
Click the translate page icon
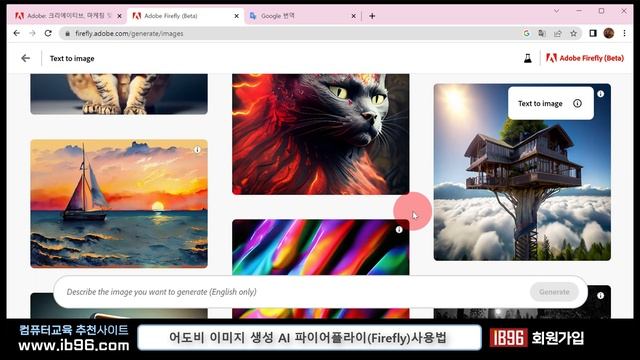tap(542, 33)
